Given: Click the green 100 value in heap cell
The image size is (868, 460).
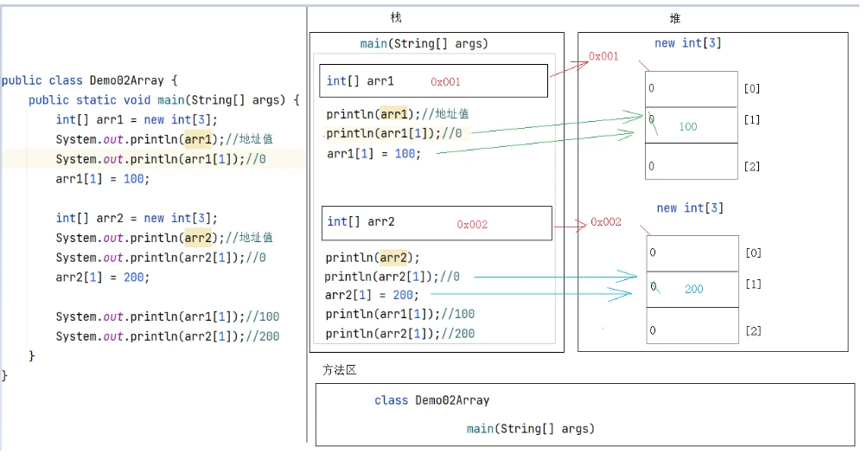Looking at the screenshot, I should 688,127.
